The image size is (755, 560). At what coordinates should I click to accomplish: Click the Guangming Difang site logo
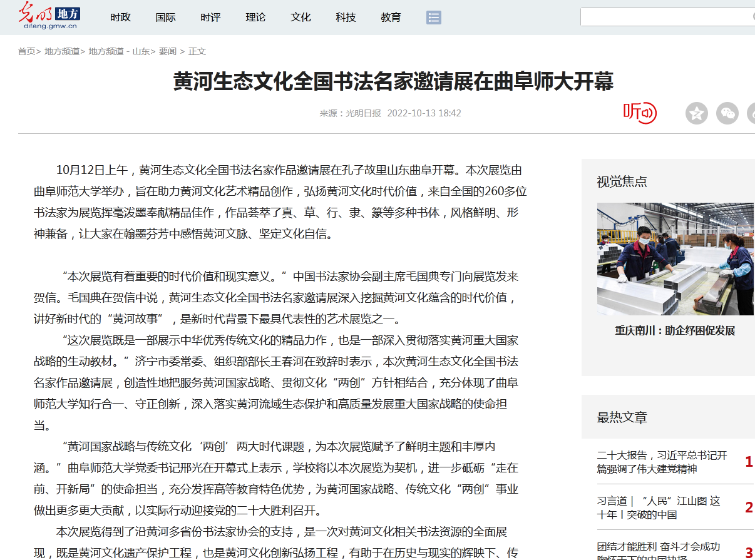coord(49,16)
